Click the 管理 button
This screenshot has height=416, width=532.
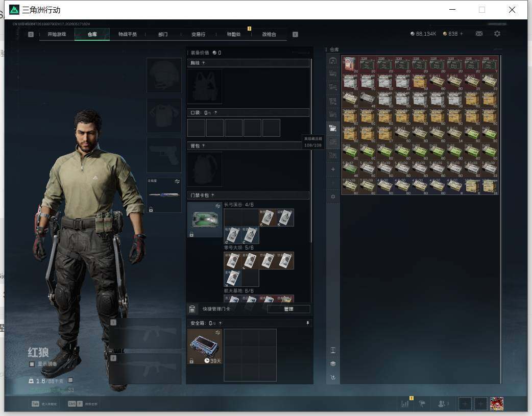[288, 309]
